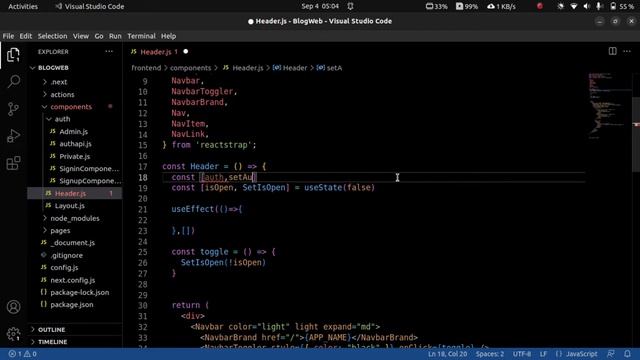Open package.json file
The image size is (640, 360).
(71, 304)
